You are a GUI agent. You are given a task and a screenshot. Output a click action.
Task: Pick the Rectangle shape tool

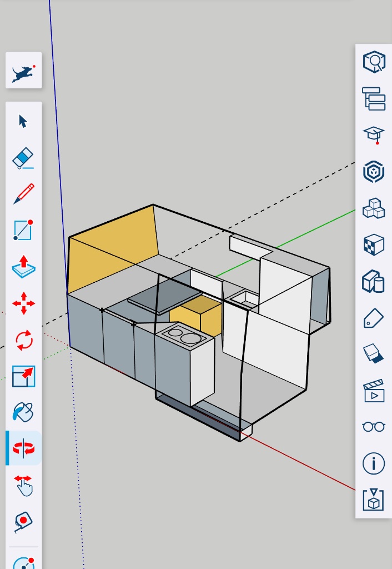tap(23, 230)
